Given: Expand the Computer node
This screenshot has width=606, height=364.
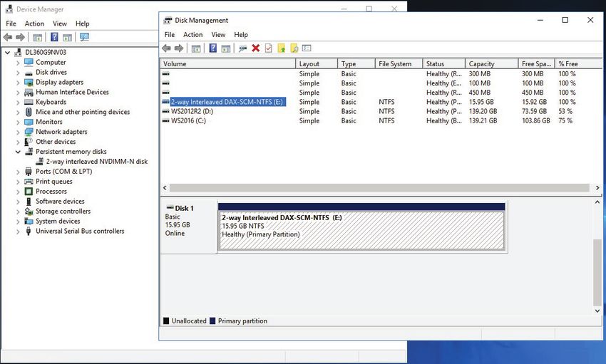Looking at the screenshot, I should [18, 62].
